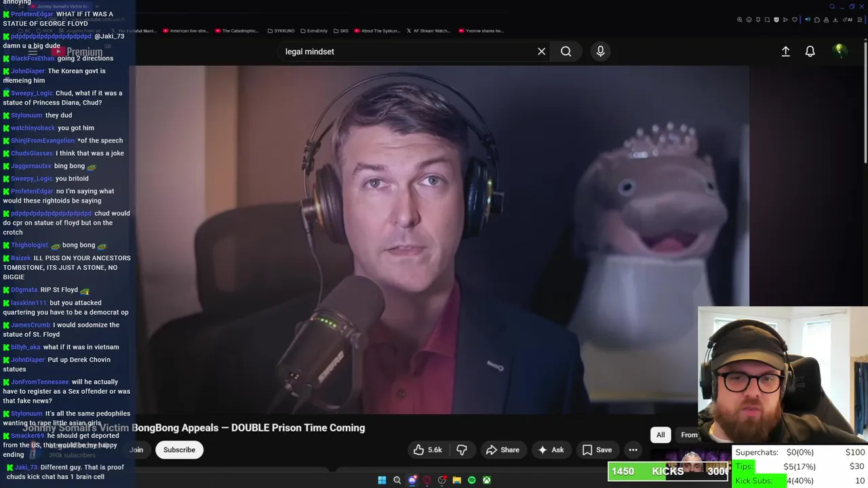Save the video to a playlist
The width and height of the screenshot is (868, 488).
point(597,450)
